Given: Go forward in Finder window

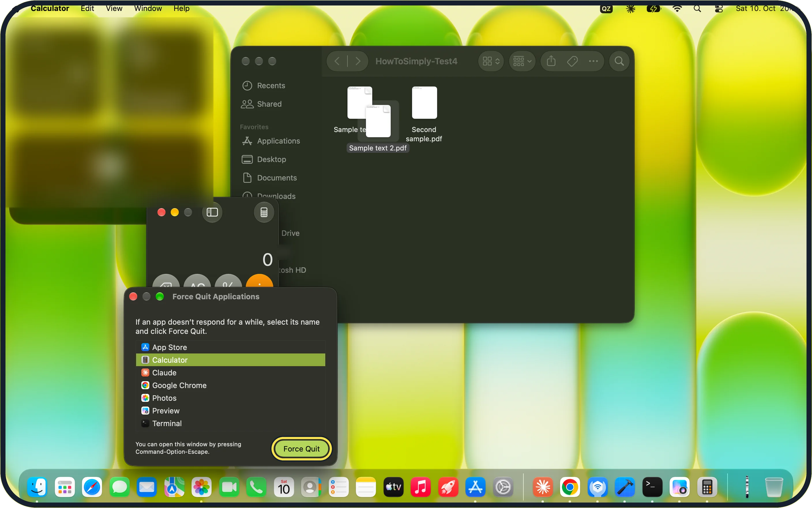Looking at the screenshot, I should 358,61.
